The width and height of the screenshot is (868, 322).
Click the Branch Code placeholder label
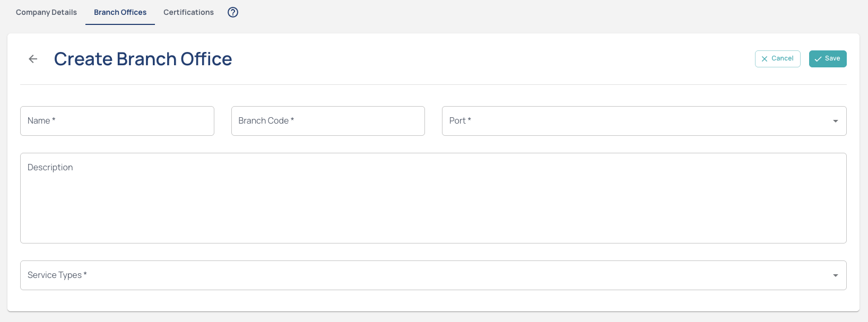266,121
